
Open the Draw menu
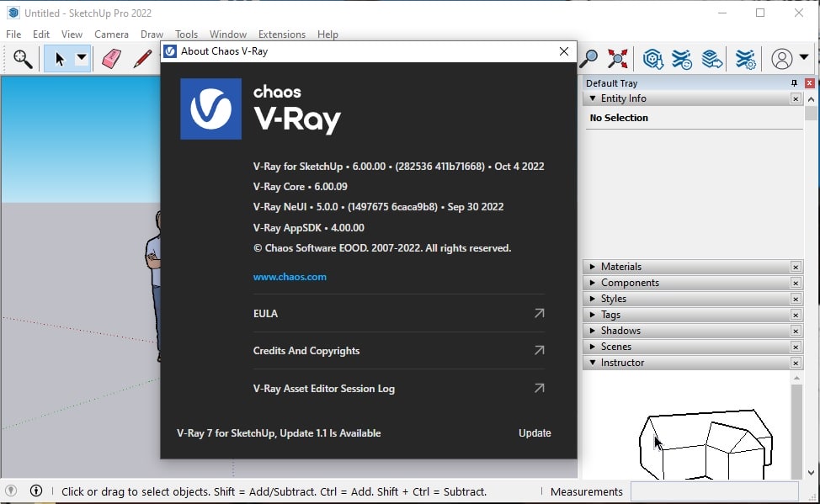pyautogui.click(x=152, y=34)
